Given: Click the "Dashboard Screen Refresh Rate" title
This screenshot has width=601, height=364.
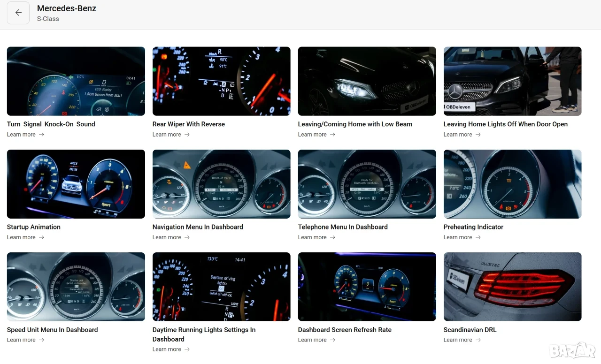Looking at the screenshot, I should [345, 330].
